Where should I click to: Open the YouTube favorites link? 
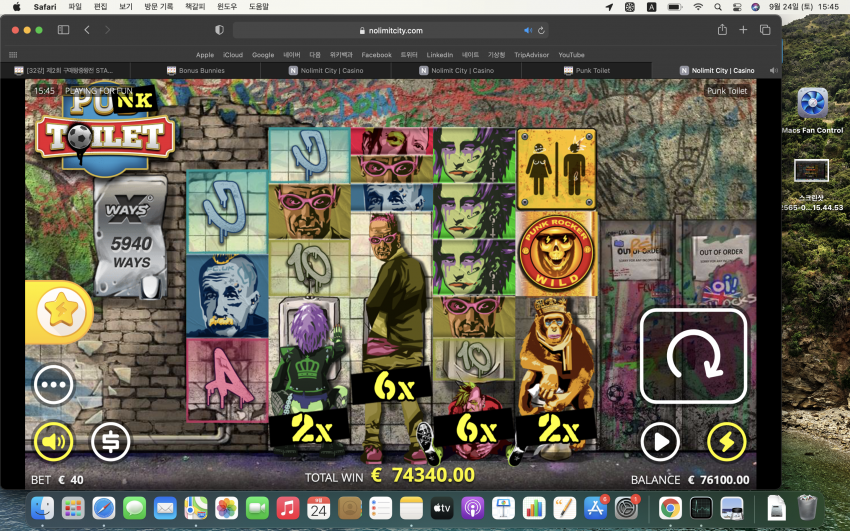coord(571,55)
